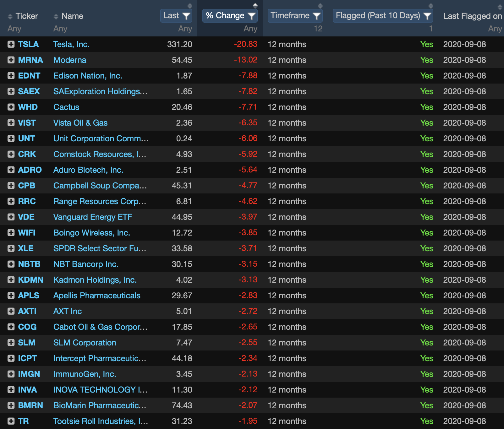
Task: Click the plus icon beside AXTI
Action: tap(11, 311)
